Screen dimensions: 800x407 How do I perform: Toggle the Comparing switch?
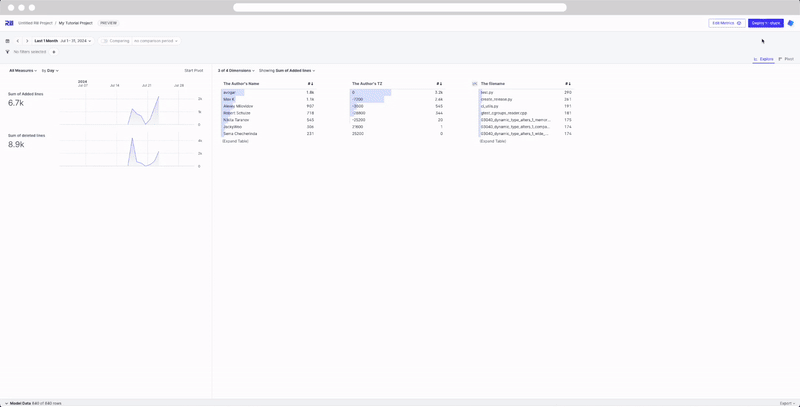104,41
